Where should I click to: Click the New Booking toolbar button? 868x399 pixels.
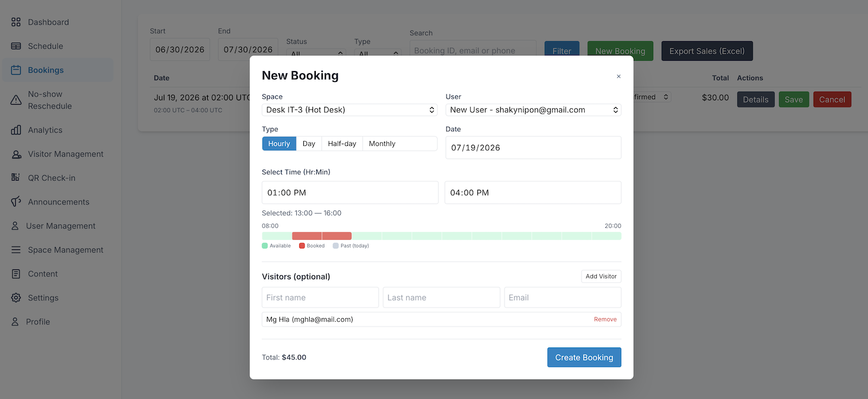[620, 51]
